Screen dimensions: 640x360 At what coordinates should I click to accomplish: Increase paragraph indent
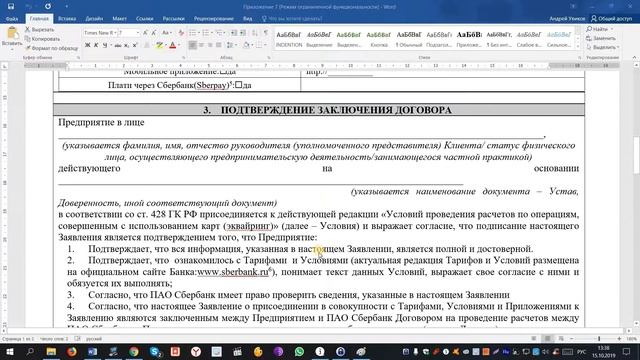243,33
